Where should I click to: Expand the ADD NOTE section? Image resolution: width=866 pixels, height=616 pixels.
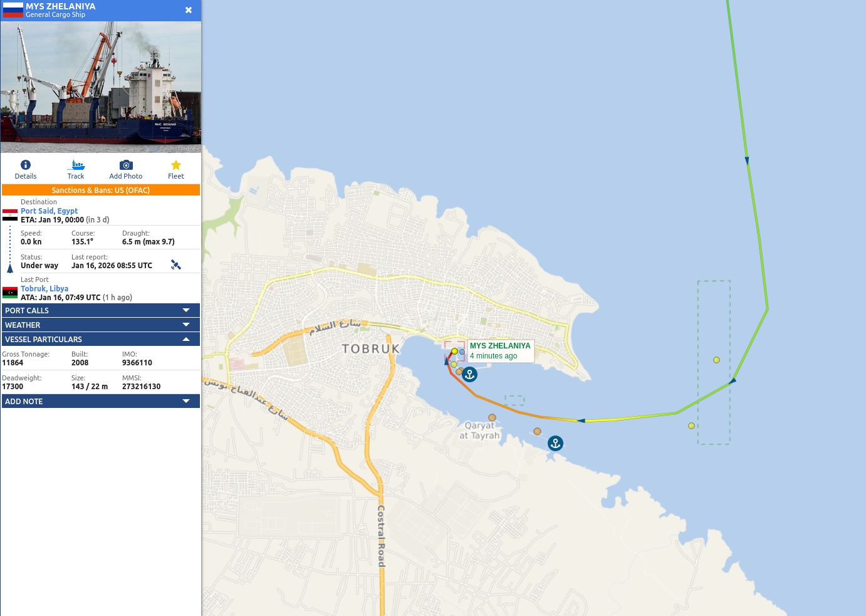[x=101, y=401]
